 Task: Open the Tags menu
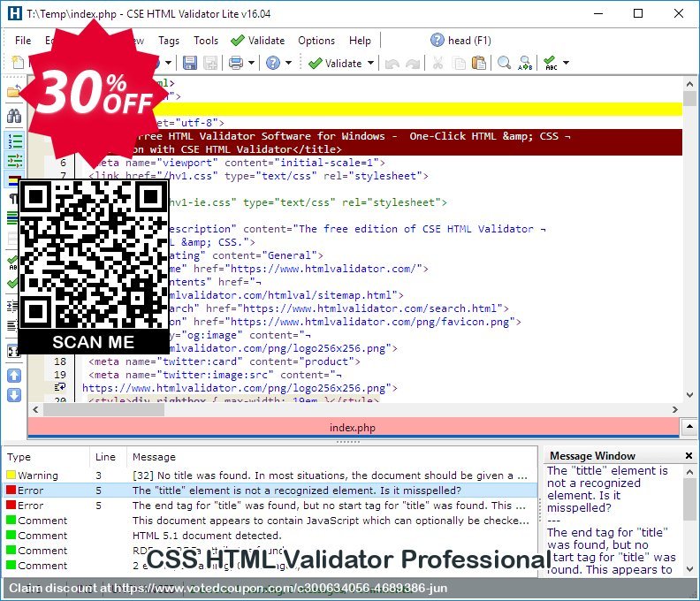point(169,41)
